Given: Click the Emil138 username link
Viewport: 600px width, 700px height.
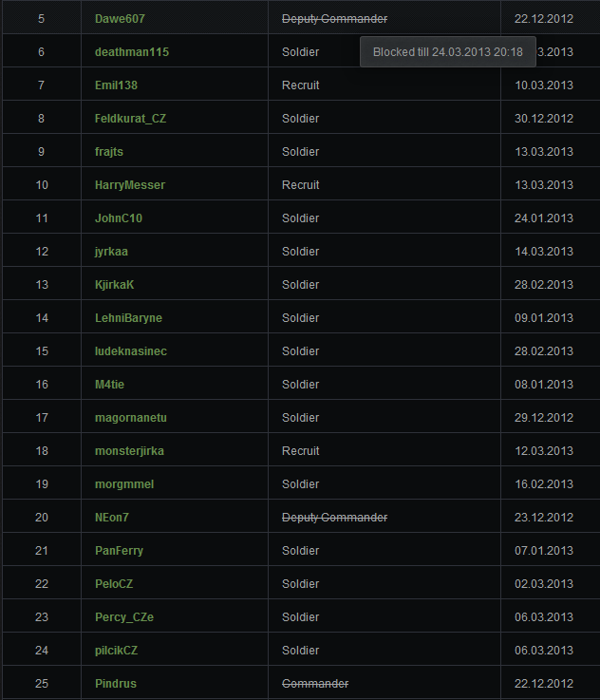Looking at the screenshot, I should 116,85.
